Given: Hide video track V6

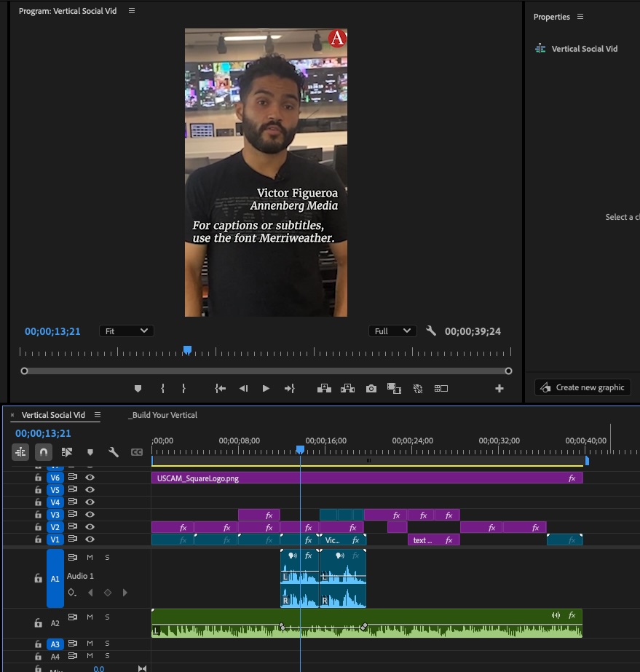Looking at the screenshot, I should point(90,478).
